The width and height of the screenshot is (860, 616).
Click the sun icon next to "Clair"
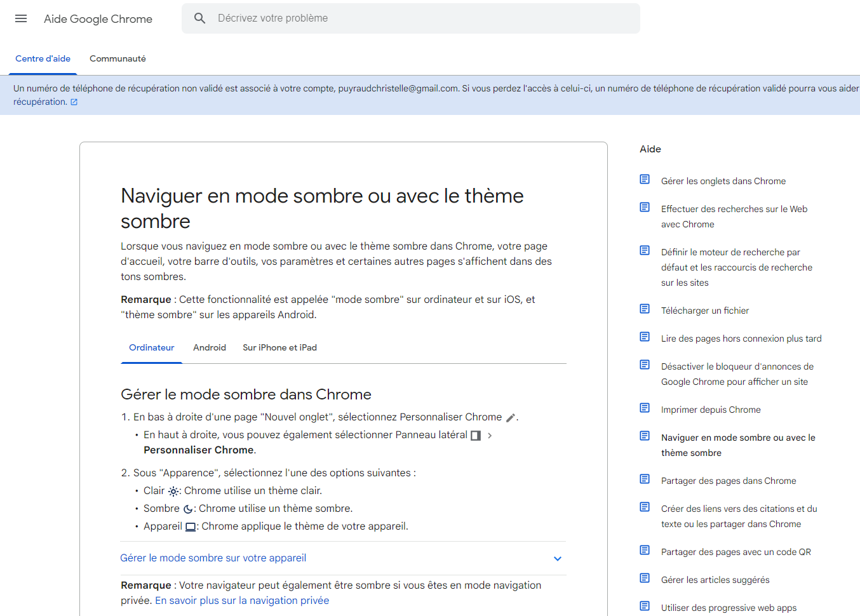(x=173, y=492)
